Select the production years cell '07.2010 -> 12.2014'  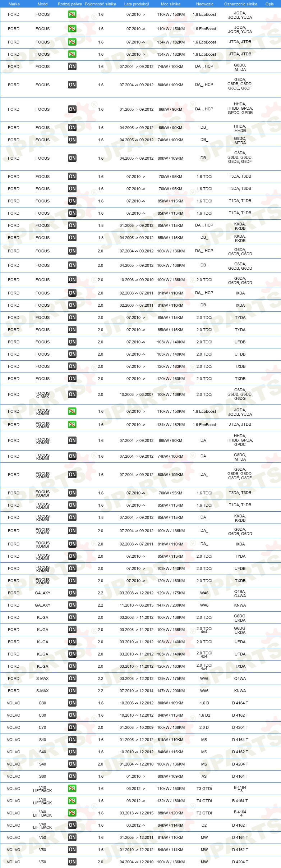(137, 691)
